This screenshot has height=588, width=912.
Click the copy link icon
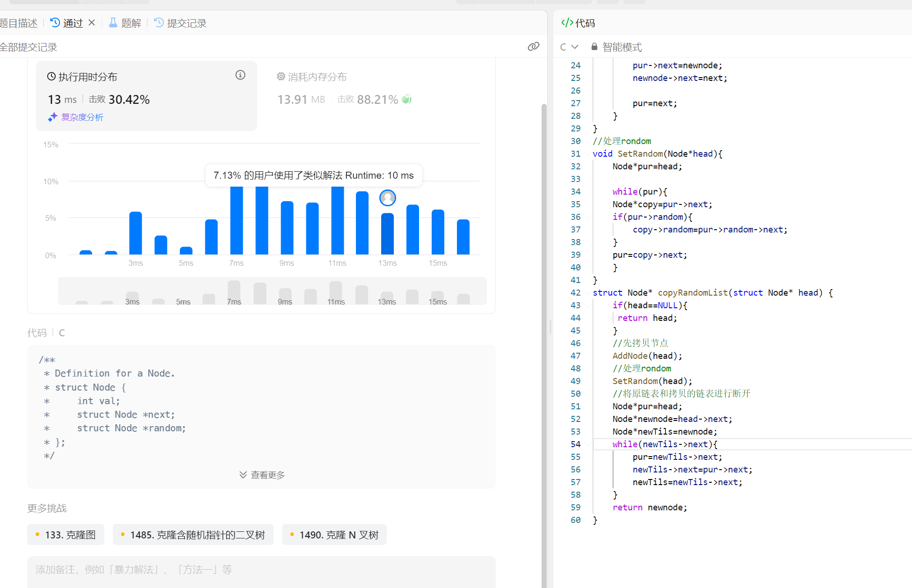tap(533, 46)
